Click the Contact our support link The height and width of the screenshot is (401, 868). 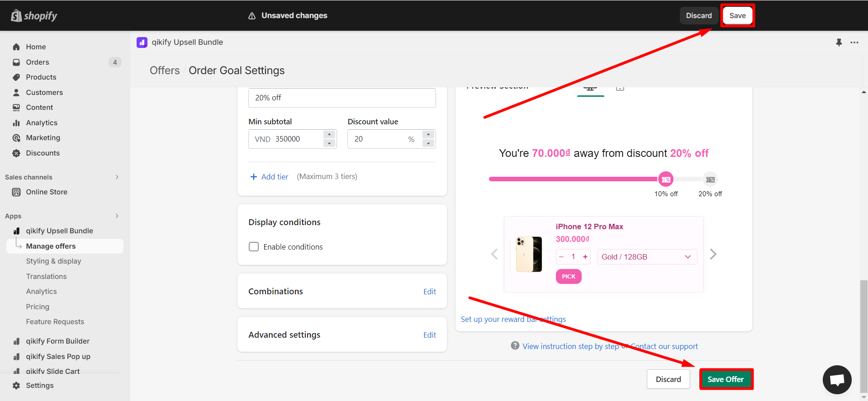664,346
